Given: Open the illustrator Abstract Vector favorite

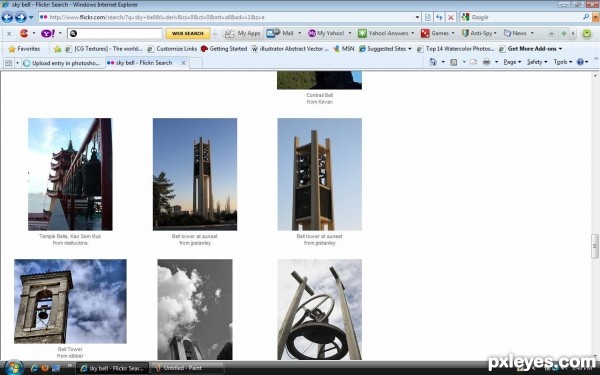Looking at the screenshot, I should pyautogui.click(x=290, y=49).
